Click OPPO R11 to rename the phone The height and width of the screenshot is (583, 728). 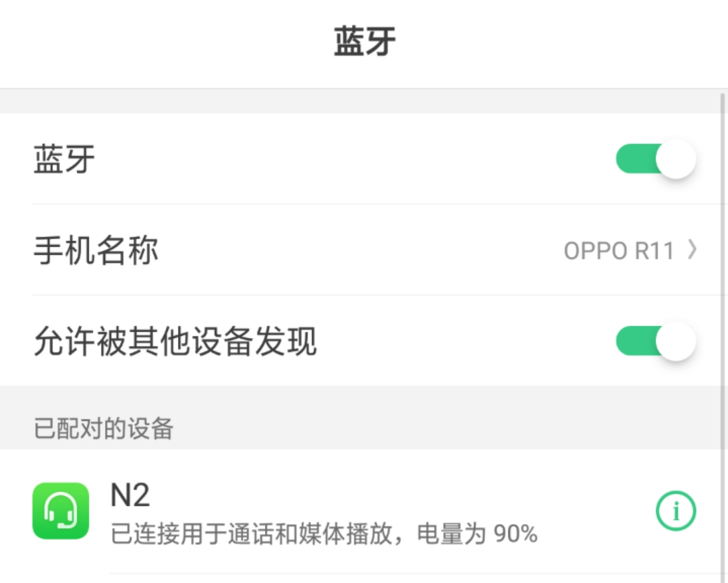point(618,250)
